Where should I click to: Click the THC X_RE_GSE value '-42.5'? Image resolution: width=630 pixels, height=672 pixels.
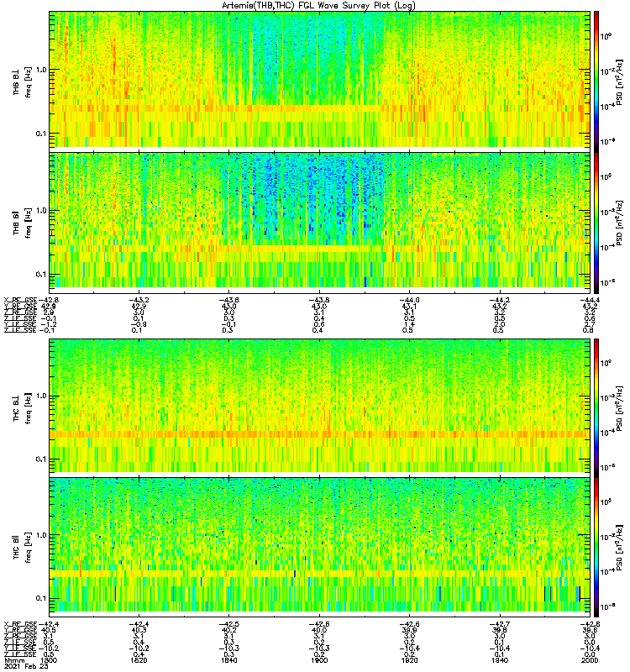click(228, 624)
